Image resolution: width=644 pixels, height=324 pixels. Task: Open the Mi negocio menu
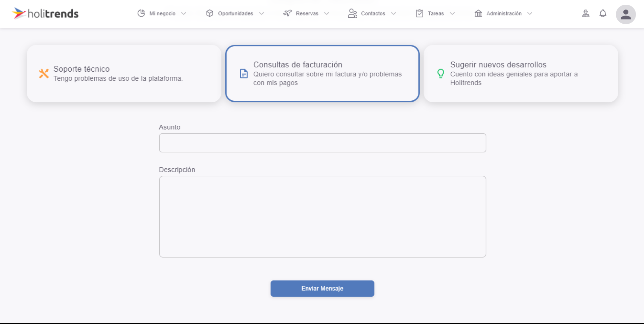click(162, 14)
